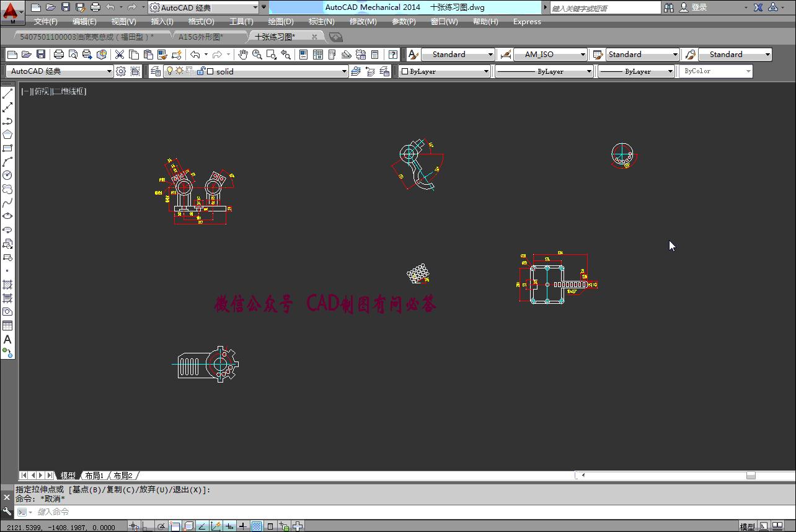The width and height of the screenshot is (796, 532).
Task: Switch to the A15G外形图 drawing tab
Action: (201, 37)
